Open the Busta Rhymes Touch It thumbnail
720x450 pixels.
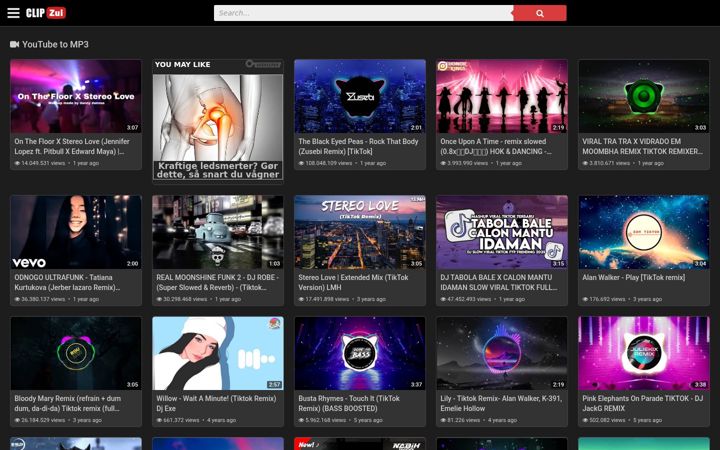[x=360, y=353]
